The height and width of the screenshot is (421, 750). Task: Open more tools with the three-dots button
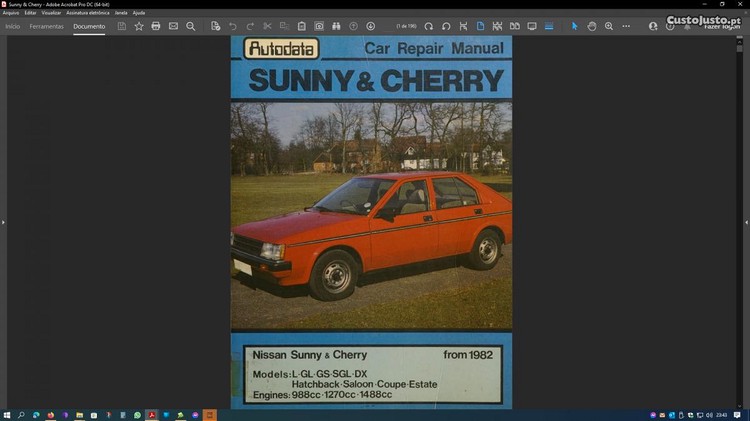(627, 26)
